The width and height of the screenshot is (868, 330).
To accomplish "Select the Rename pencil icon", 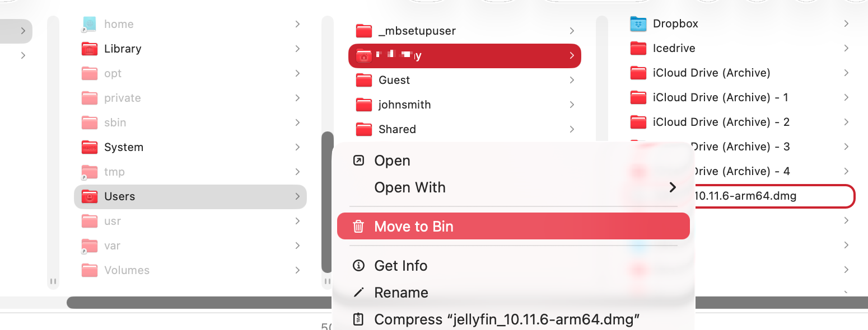I will click(358, 292).
